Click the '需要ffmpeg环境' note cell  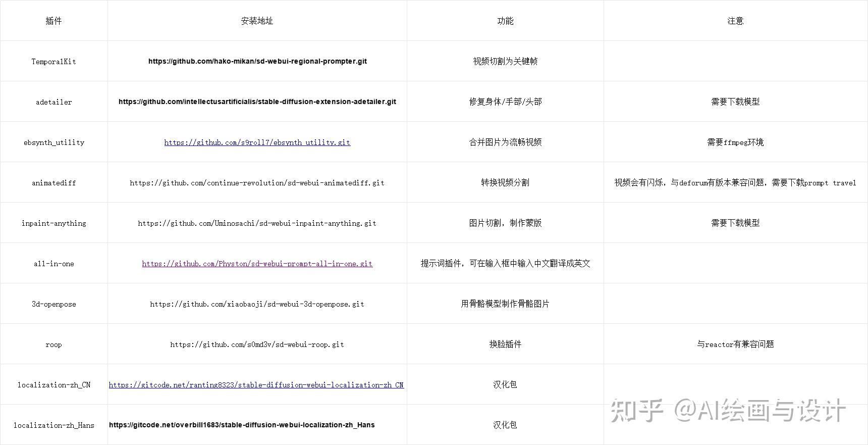pos(735,142)
